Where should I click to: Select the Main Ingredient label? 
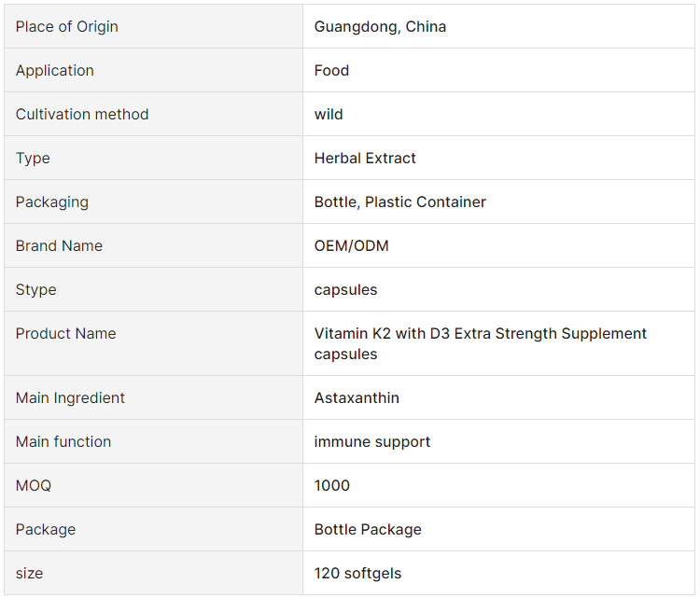tap(70, 397)
